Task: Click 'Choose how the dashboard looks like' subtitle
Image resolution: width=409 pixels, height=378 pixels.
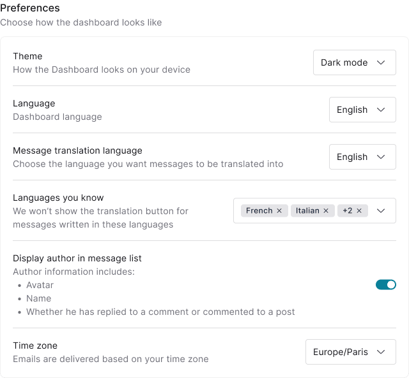Action: pyautogui.click(x=81, y=22)
